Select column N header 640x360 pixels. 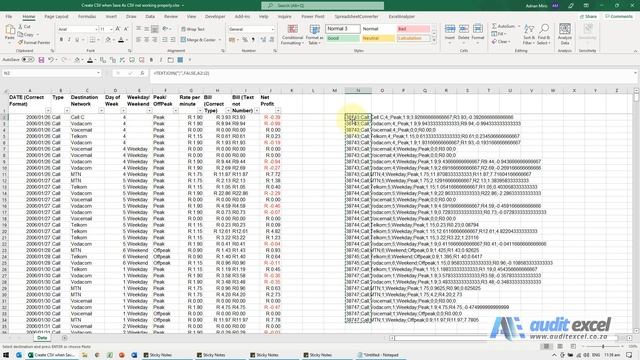coord(358,91)
